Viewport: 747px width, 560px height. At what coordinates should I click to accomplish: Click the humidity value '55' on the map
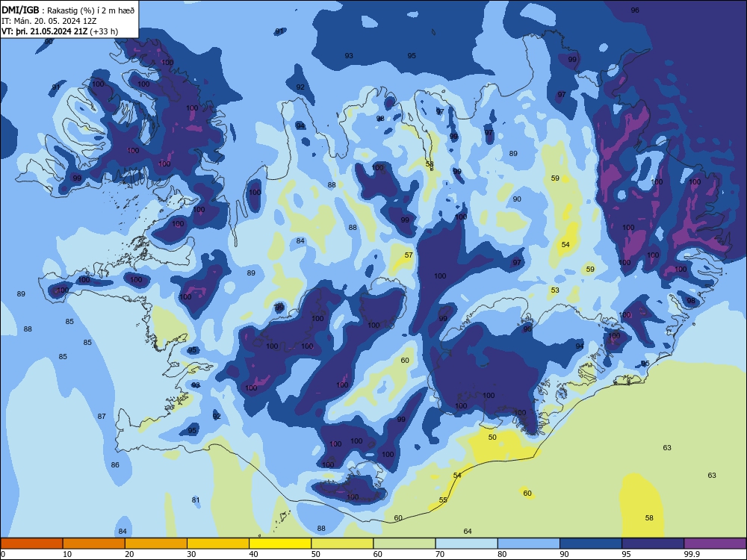443,500
